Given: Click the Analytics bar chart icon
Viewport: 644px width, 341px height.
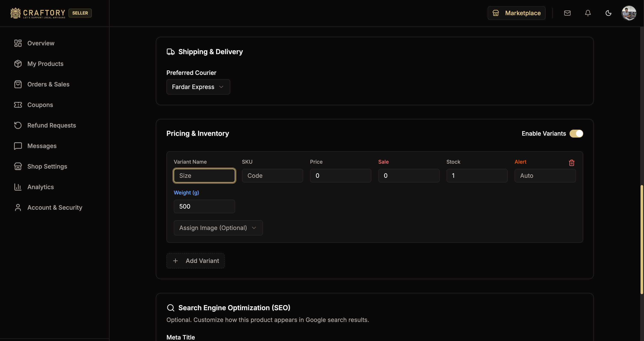Looking at the screenshot, I should [18, 187].
